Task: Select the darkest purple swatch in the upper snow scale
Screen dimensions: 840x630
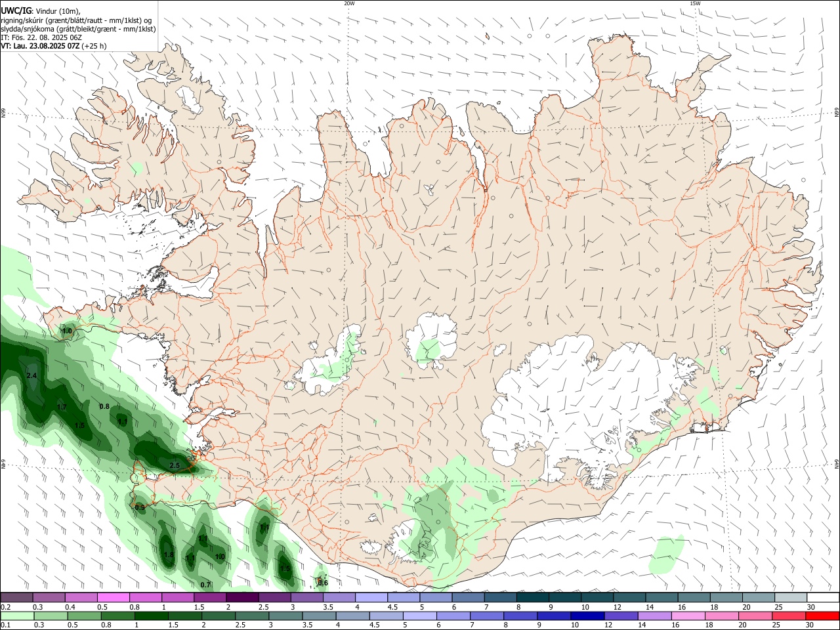Action: point(242,598)
